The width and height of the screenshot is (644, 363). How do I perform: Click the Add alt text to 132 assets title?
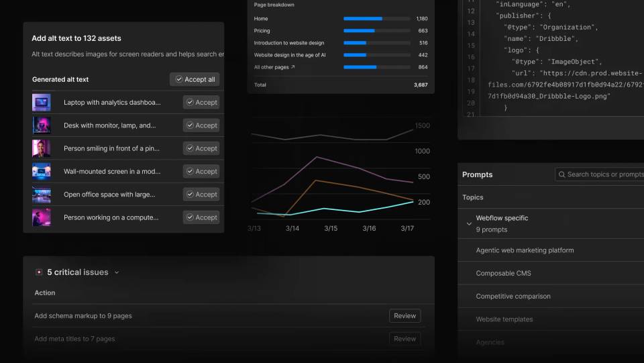(x=76, y=38)
